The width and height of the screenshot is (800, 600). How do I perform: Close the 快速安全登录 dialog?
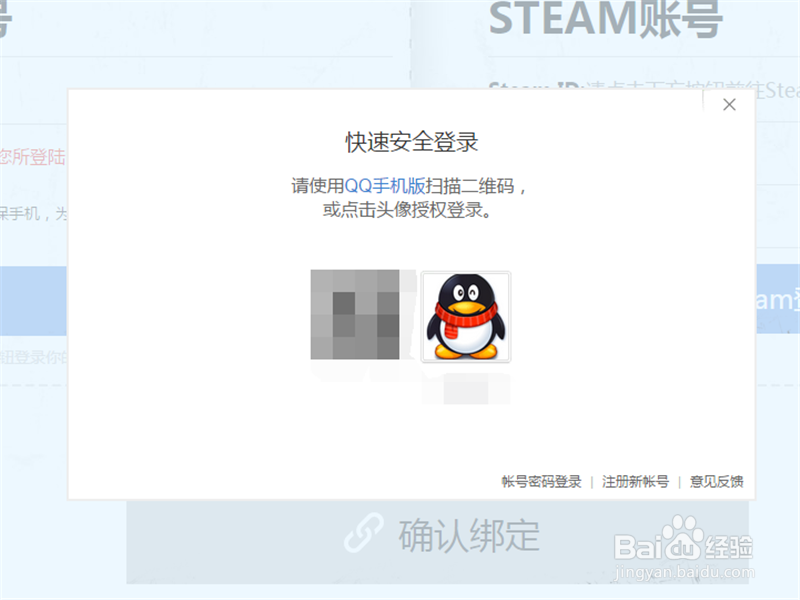729,104
